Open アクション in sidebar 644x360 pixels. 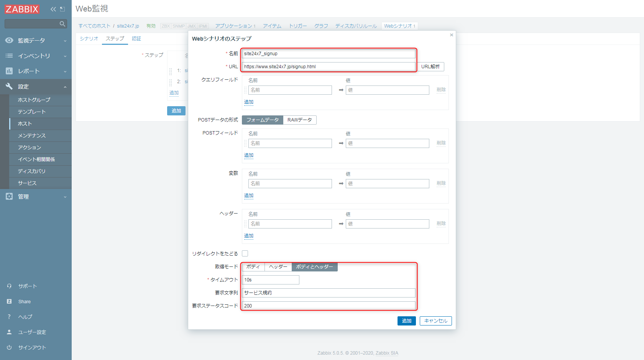point(40,147)
